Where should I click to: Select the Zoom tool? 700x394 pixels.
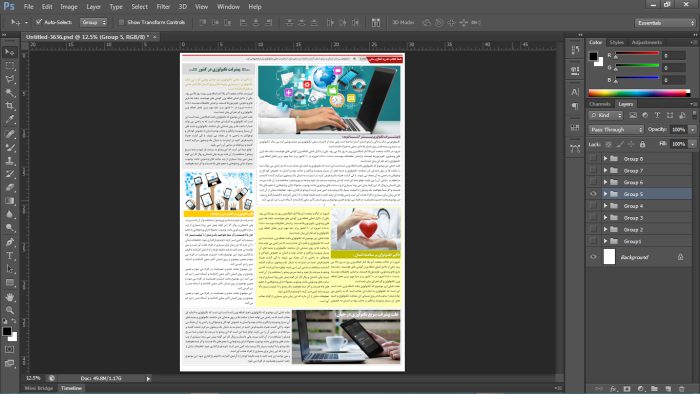click(9, 310)
